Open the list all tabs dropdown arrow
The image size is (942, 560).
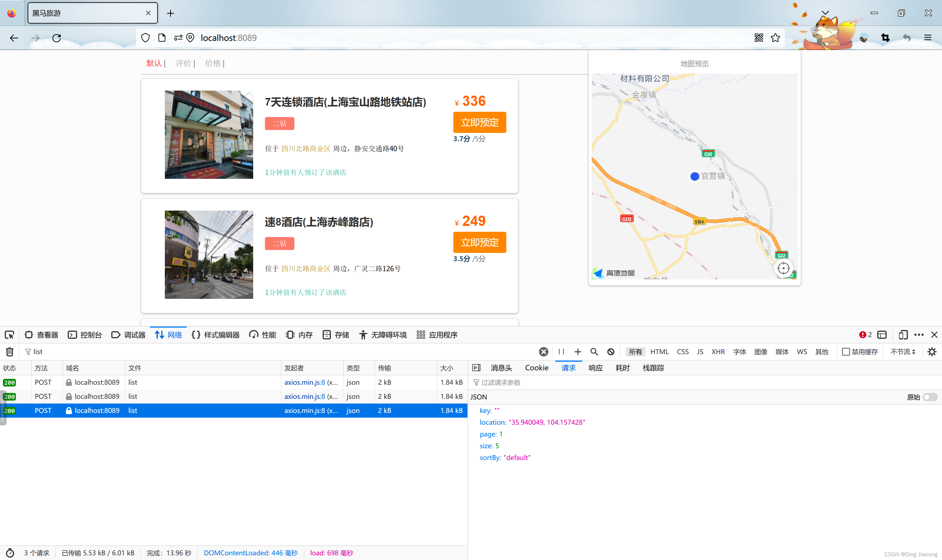point(825,13)
